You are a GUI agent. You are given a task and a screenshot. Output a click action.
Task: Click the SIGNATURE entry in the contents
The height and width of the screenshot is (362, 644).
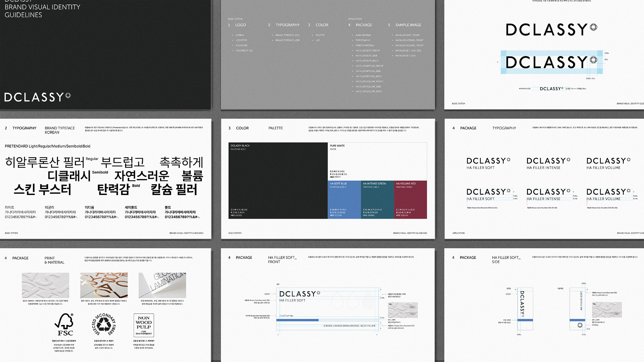[241, 45]
